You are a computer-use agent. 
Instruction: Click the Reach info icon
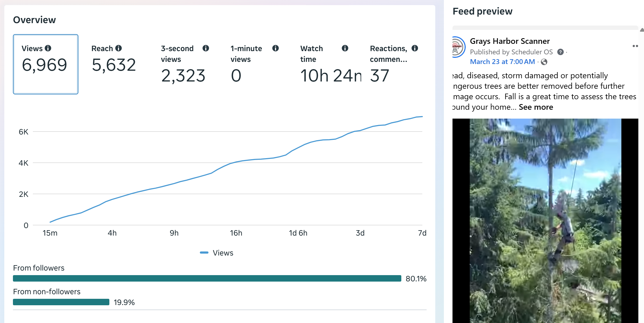click(119, 48)
